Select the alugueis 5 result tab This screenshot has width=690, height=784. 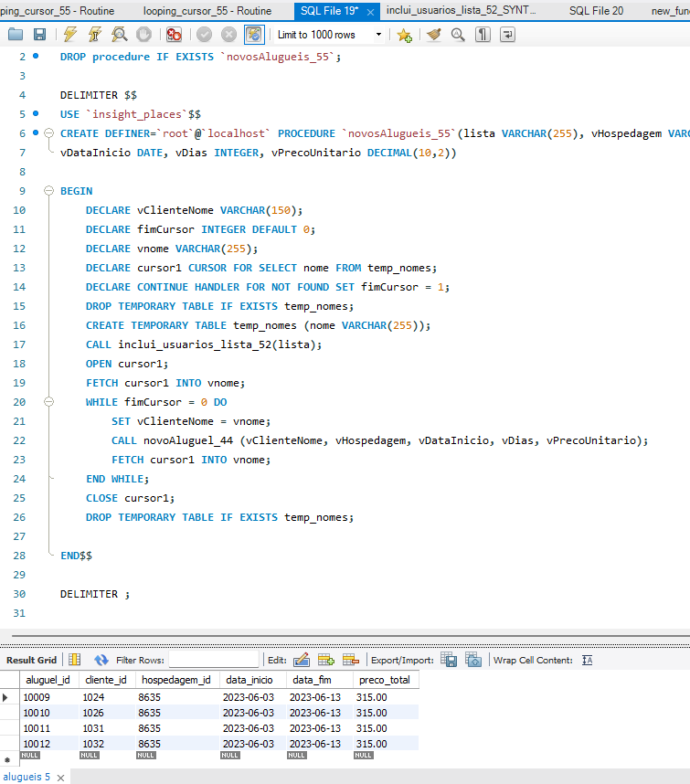tap(27, 777)
